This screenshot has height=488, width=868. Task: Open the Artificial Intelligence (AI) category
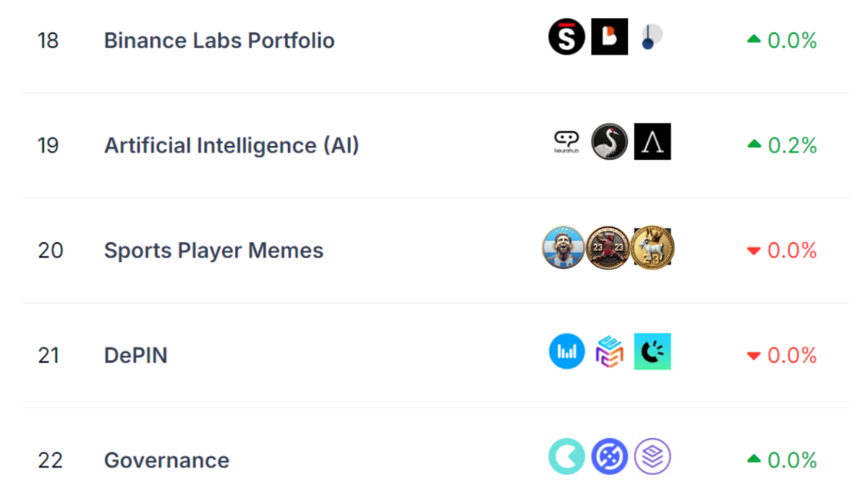tap(231, 145)
